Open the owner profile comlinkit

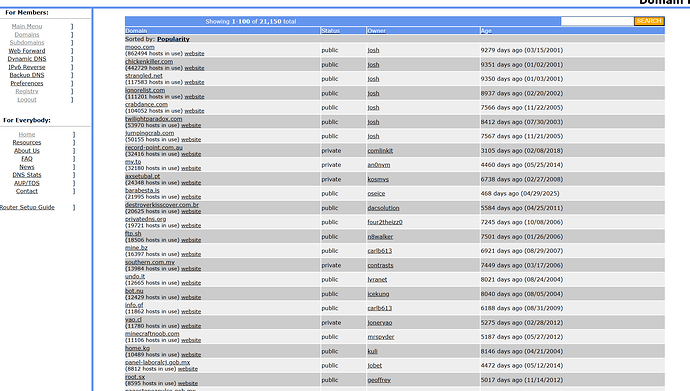tap(380, 150)
